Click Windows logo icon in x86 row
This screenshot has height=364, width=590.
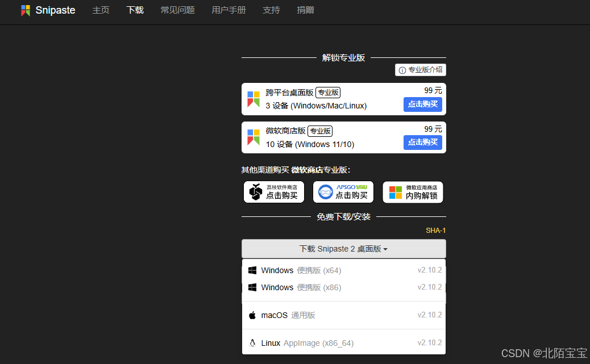point(252,287)
